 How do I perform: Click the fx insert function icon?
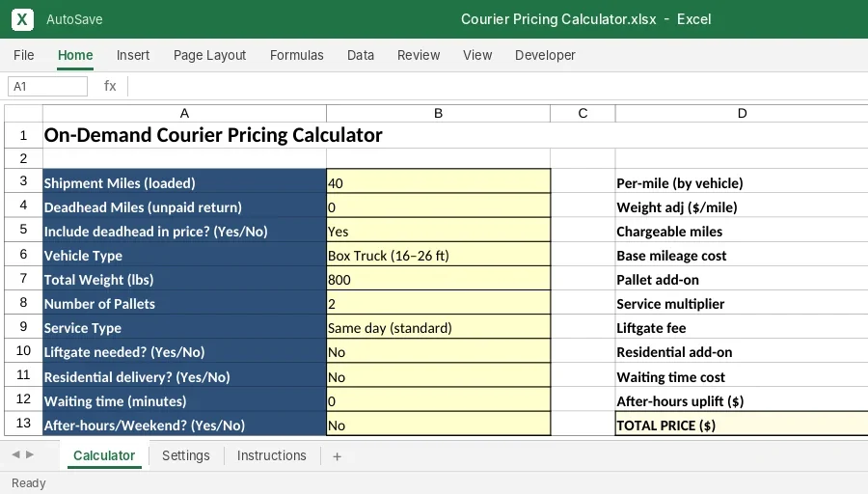pos(110,86)
